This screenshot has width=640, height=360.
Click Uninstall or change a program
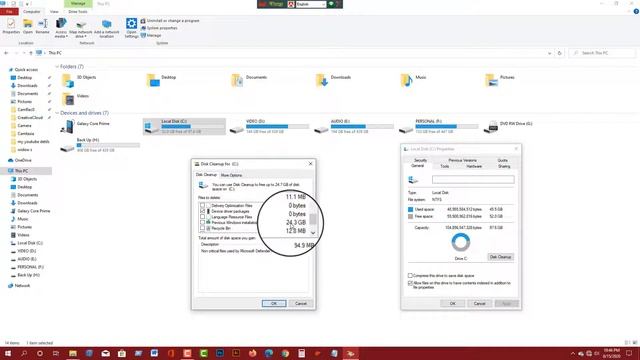(170, 20)
